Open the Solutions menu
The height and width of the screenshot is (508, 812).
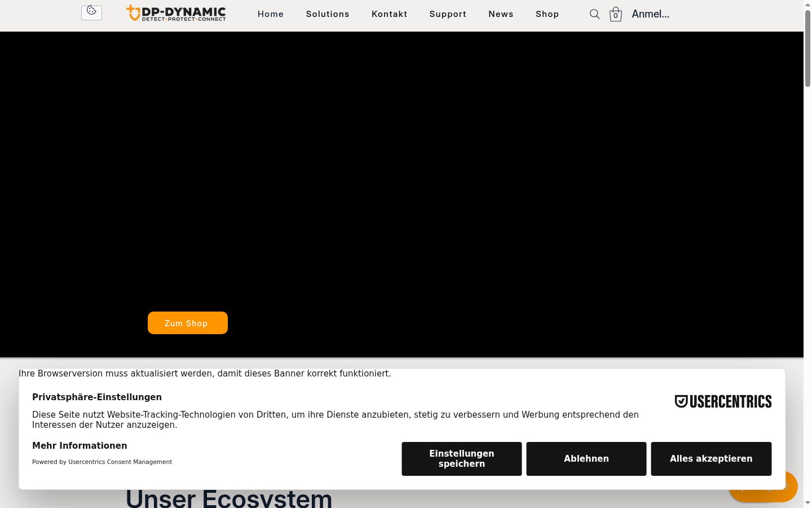(x=328, y=14)
